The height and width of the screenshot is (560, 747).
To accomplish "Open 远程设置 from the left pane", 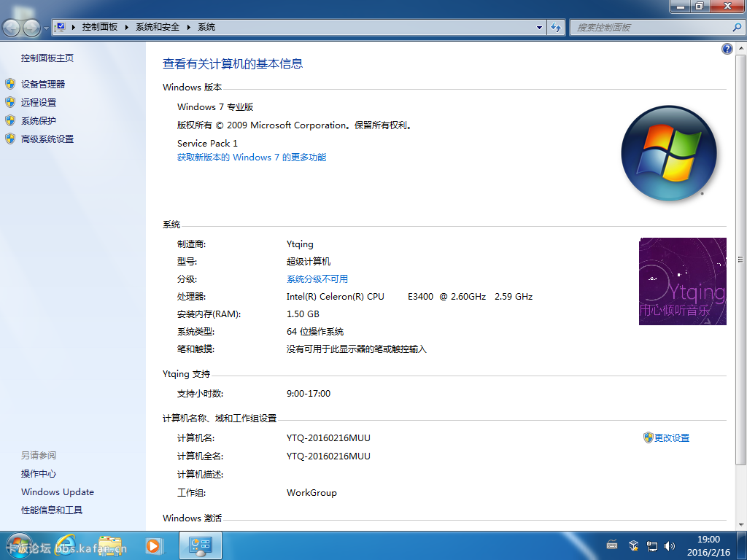I will tap(39, 102).
